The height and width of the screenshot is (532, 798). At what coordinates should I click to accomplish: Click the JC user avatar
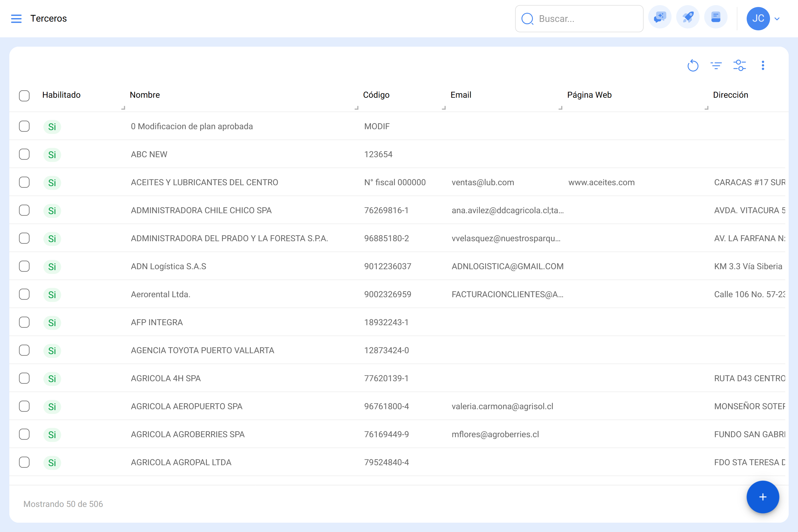tap(758, 19)
